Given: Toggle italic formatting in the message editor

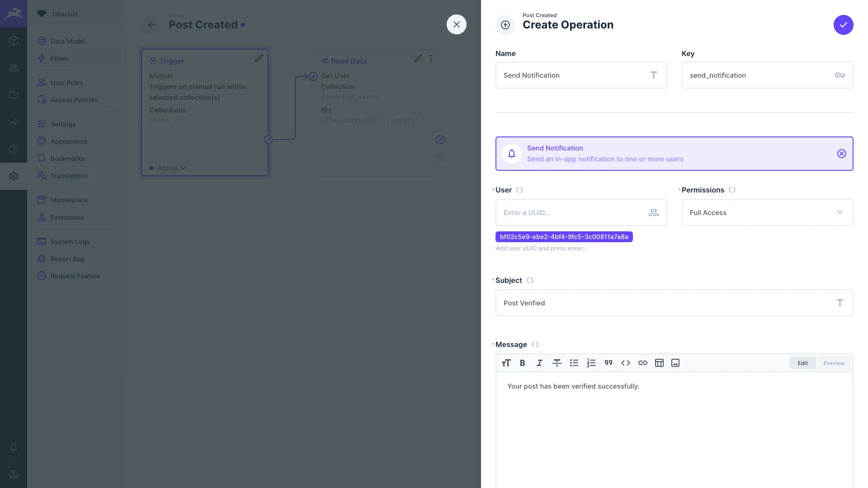Looking at the screenshot, I should [539, 363].
